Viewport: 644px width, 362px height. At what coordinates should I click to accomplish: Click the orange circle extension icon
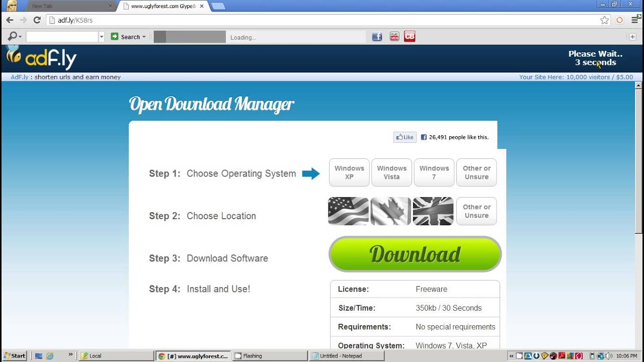(620, 20)
